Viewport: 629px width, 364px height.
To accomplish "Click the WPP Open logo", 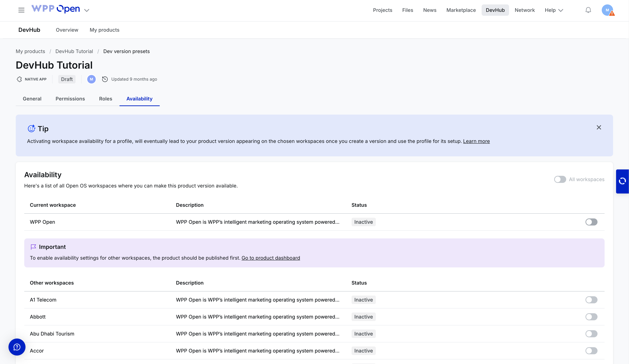I will click(55, 9).
